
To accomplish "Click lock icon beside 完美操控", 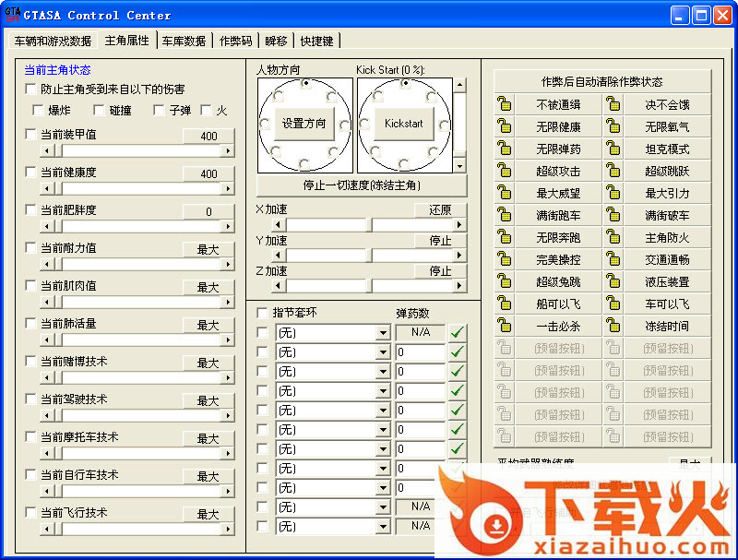I will [x=505, y=259].
